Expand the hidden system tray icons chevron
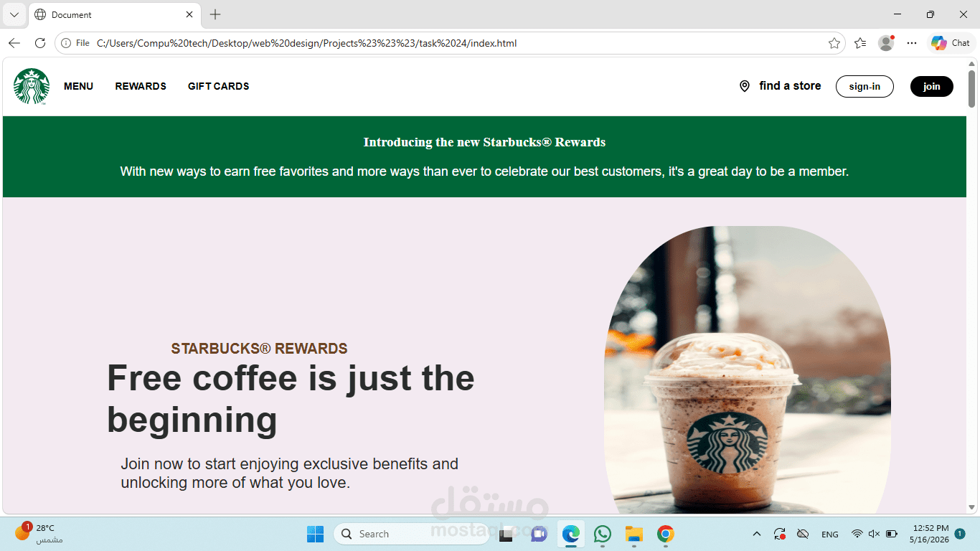 [x=756, y=534]
